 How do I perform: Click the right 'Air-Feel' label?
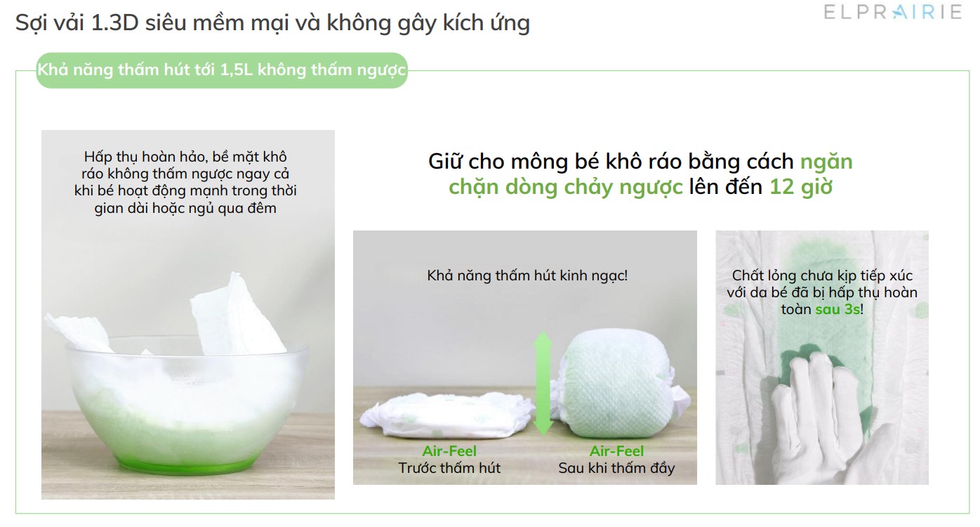pos(616,451)
